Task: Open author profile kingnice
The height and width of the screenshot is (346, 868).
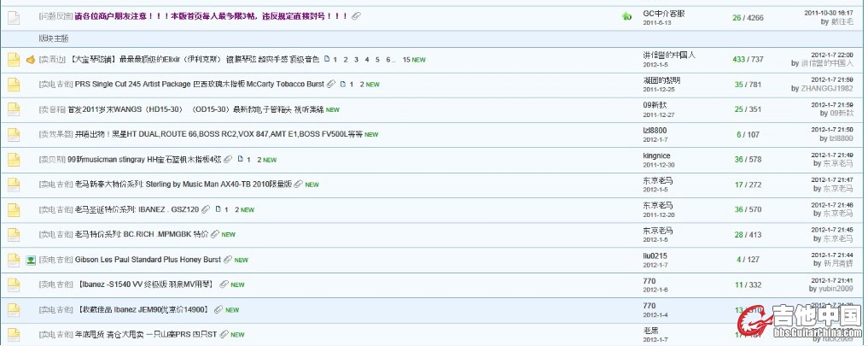Action: (x=656, y=155)
